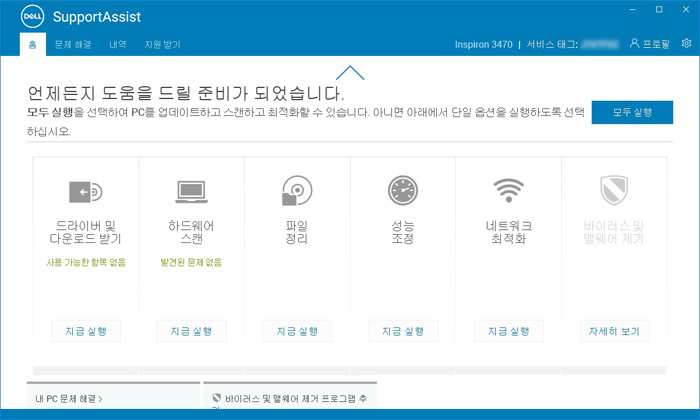
Task: Click the 바이러스 및 맬웨어 제거 프로그램 card
Action: [x=290, y=395]
